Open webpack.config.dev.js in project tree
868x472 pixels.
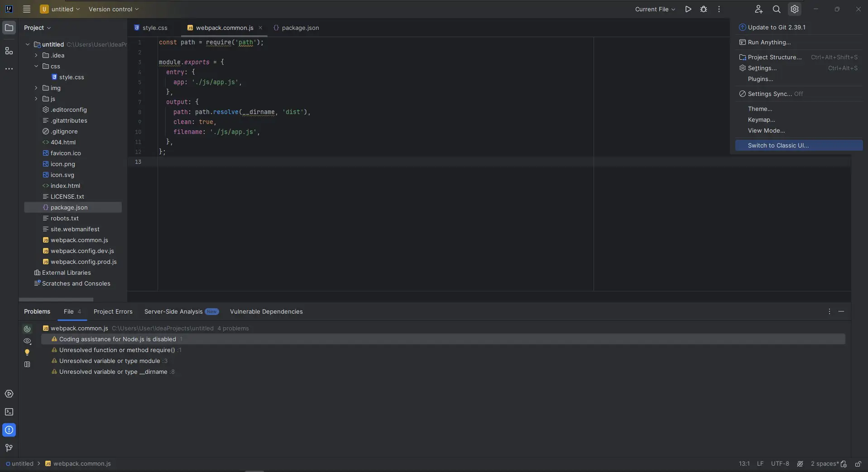coord(82,251)
